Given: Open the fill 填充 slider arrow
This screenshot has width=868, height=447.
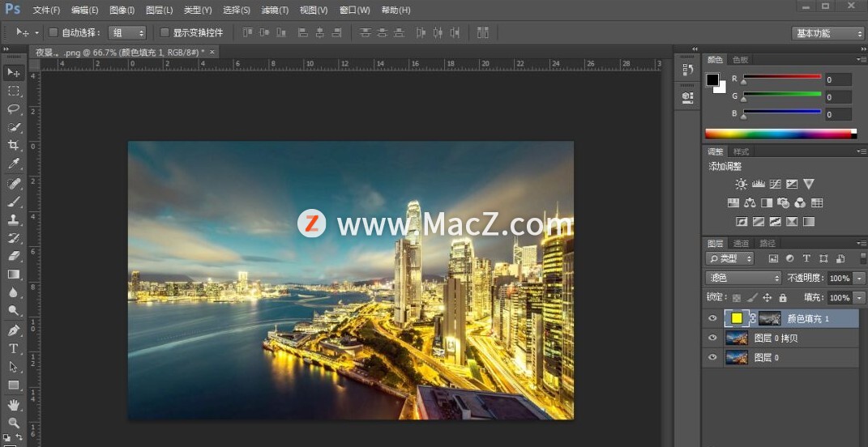Looking at the screenshot, I should tap(859, 298).
